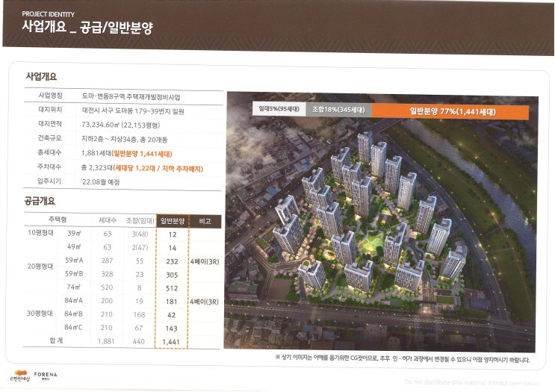Click the 1,881 total in the 합계 row

click(106, 341)
